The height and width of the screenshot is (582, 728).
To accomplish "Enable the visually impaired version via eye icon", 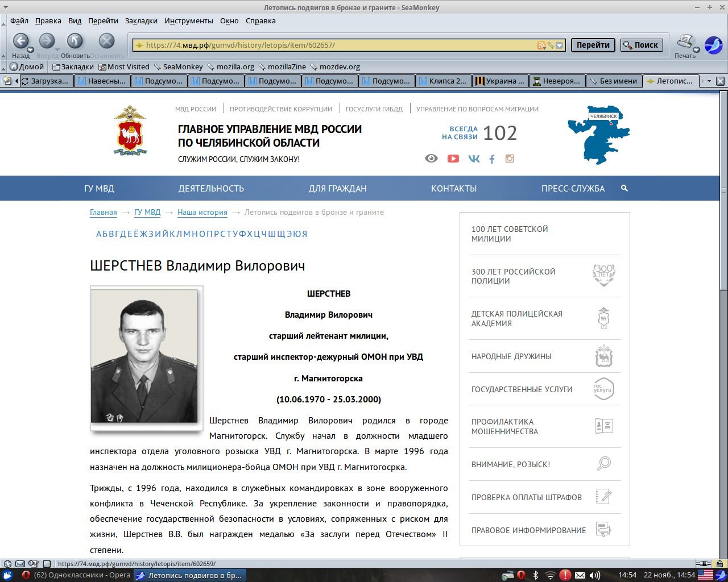I will coord(431,158).
